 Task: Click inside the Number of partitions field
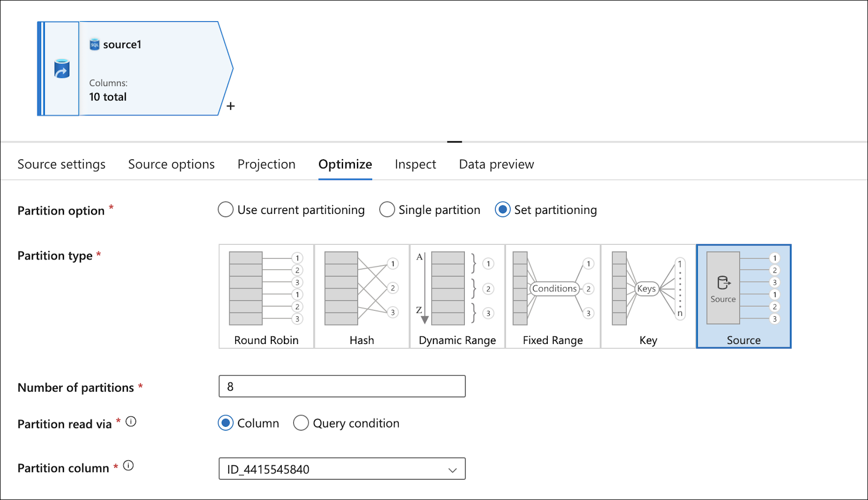tap(341, 386)
